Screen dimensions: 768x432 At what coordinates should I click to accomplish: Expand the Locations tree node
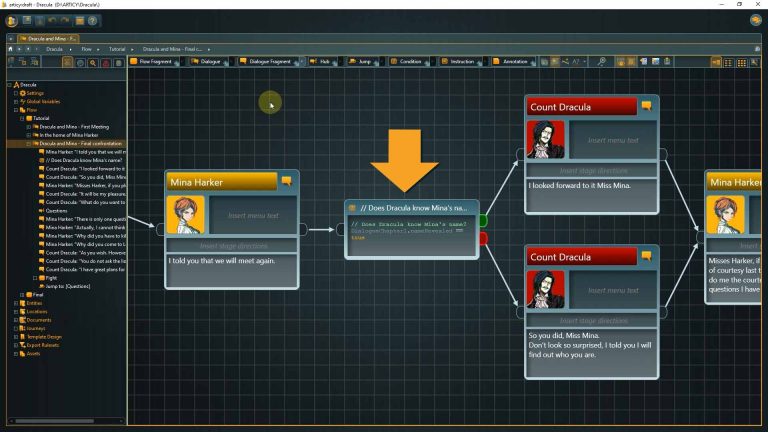[16, 312]
